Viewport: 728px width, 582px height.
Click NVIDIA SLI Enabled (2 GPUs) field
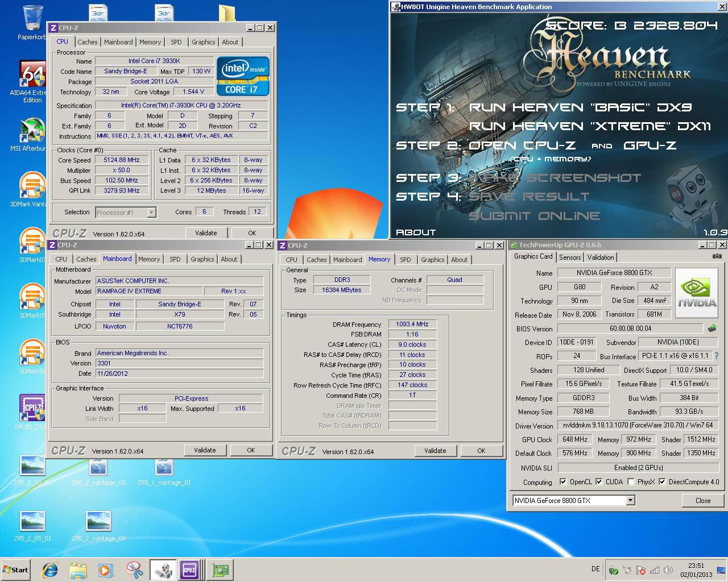tap(638, 467)
